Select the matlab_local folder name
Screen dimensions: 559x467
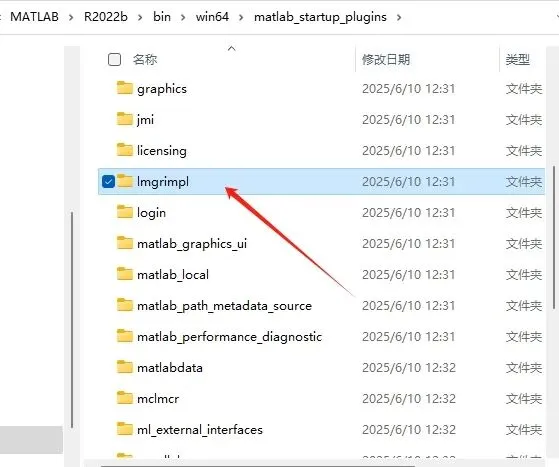pyautogui.click(x=173, y=274)
